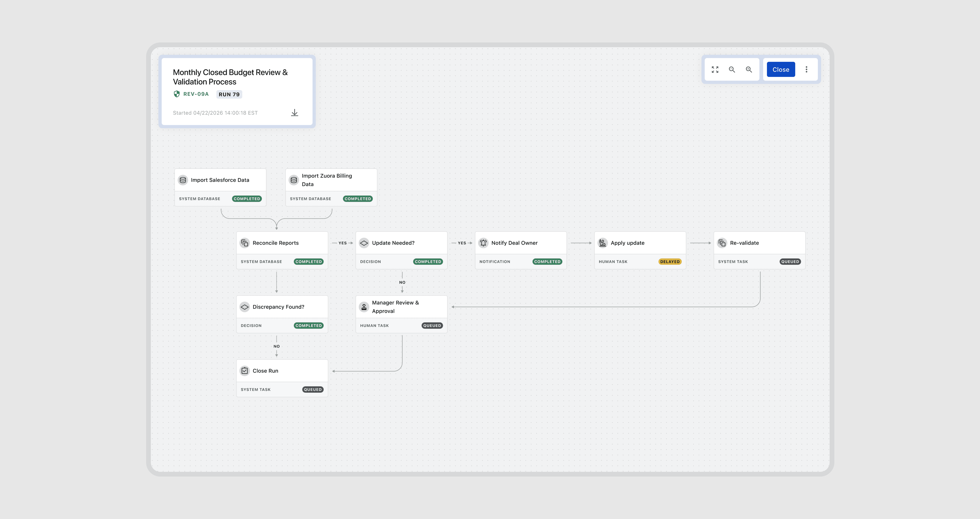The image size is (980, 519).
Task: Click the NO label below Discrepancy Found?
Action: click(276, 347)
